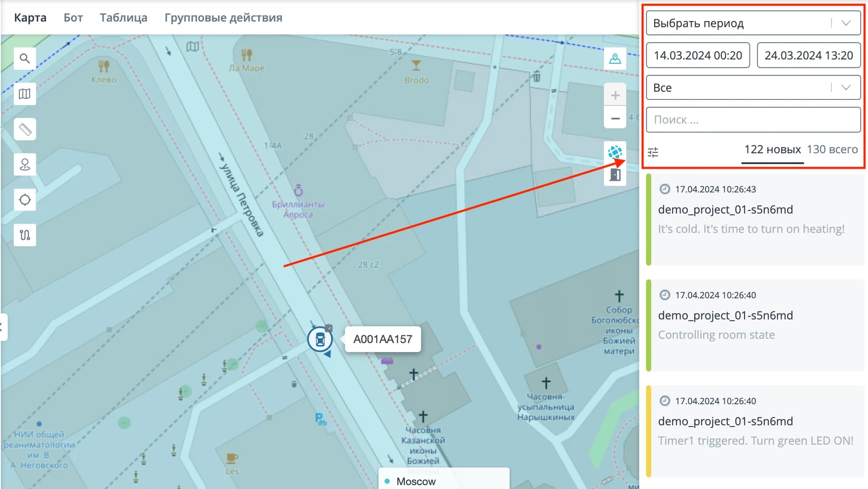Collapse the left side panel arrow
Image resolution: width=868 pixels, height=489 pixels.
[x=3, y=327]
